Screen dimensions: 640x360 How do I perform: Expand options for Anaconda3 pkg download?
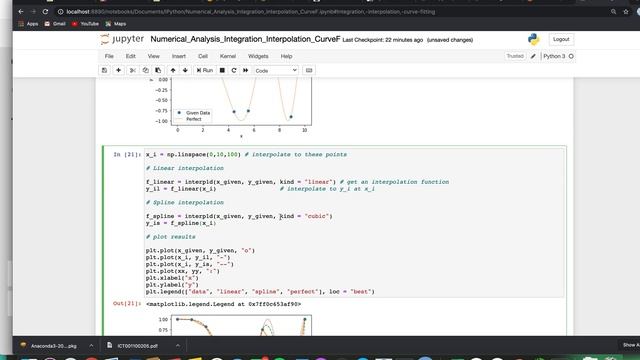pos(91,346)
